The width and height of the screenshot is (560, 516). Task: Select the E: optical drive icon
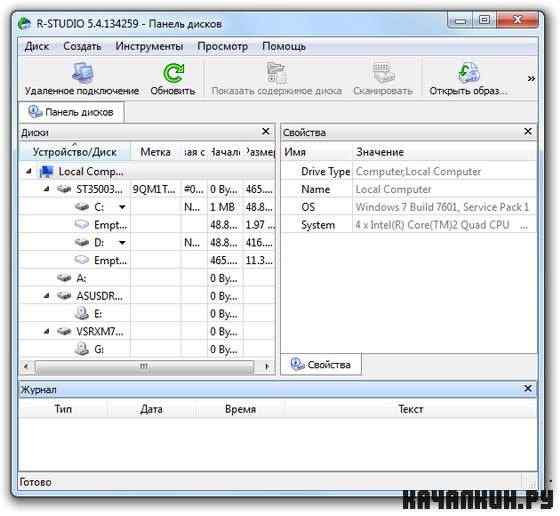pos(82,313)
